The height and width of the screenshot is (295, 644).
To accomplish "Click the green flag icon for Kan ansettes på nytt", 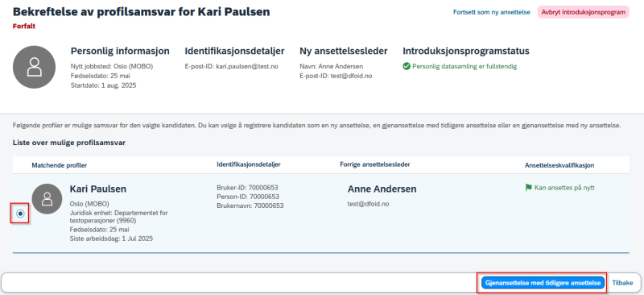I will click(x=528, y=188).
